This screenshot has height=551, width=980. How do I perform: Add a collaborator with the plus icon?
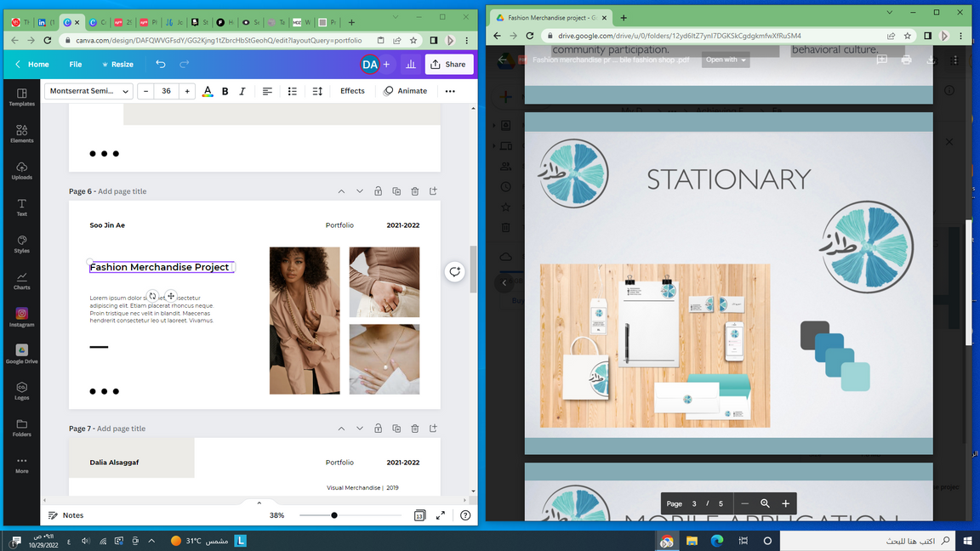point(386,65)
